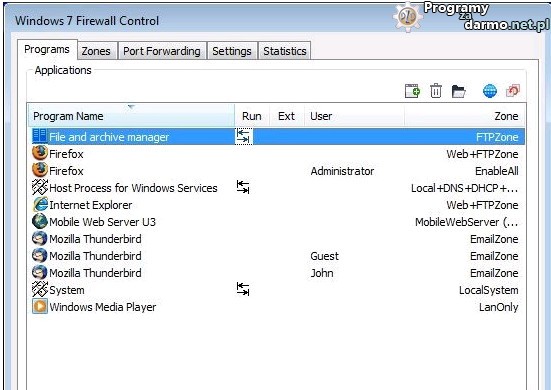Click the trash can delete icon

coord(436,91)
